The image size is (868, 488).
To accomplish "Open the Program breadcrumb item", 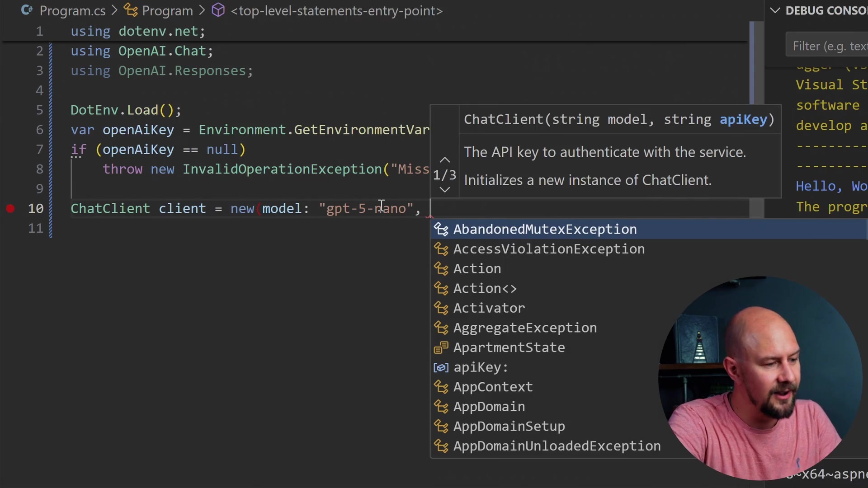I will coord(167,10).
